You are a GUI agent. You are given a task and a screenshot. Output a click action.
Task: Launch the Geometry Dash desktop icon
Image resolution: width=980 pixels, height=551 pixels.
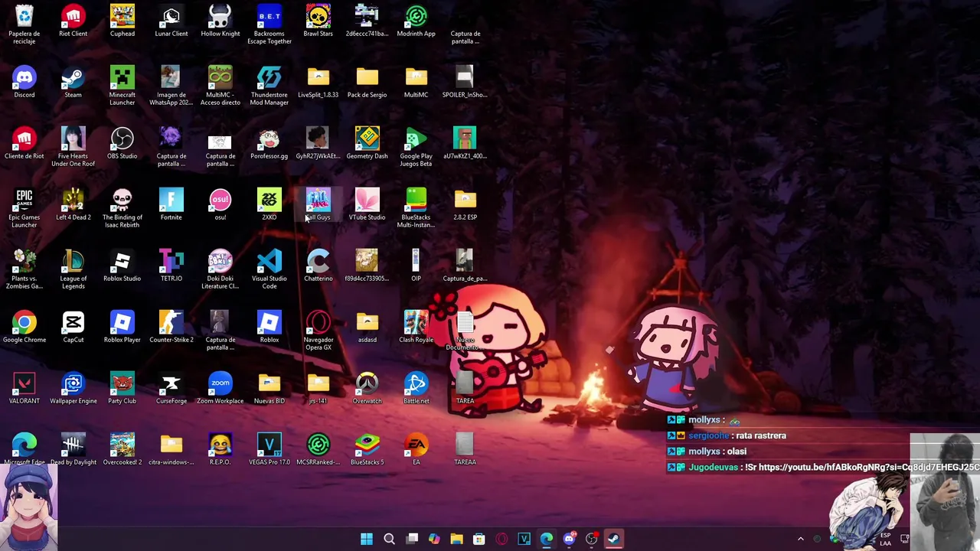coord(367,143)
